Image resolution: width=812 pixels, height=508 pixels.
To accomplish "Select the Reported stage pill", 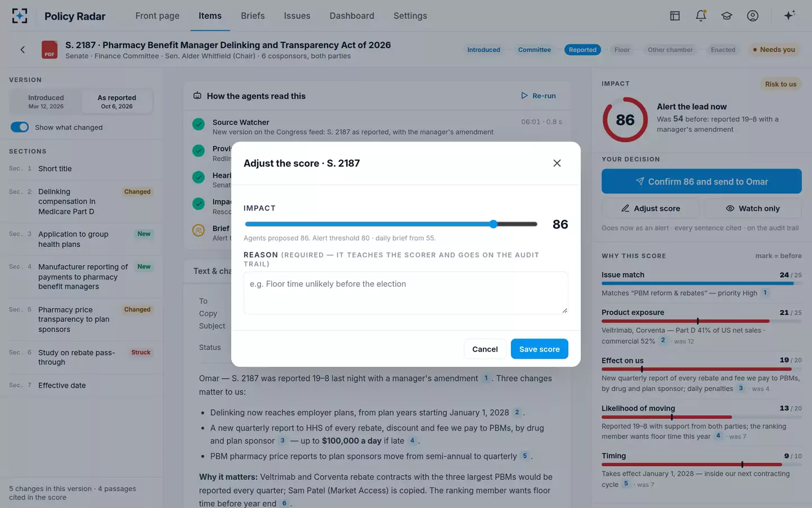I will tap(582, 50).
